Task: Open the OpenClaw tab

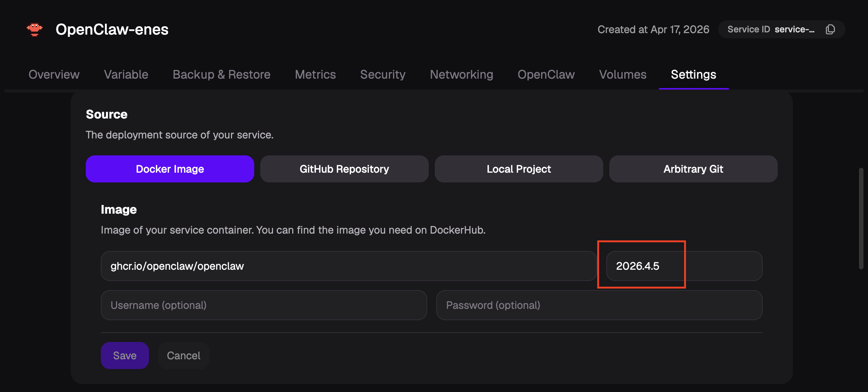Action: [546, 74]
